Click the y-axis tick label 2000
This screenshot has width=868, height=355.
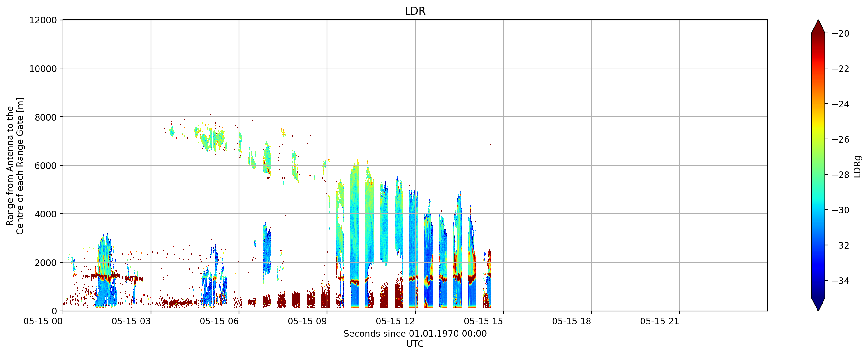click(45, 263)
